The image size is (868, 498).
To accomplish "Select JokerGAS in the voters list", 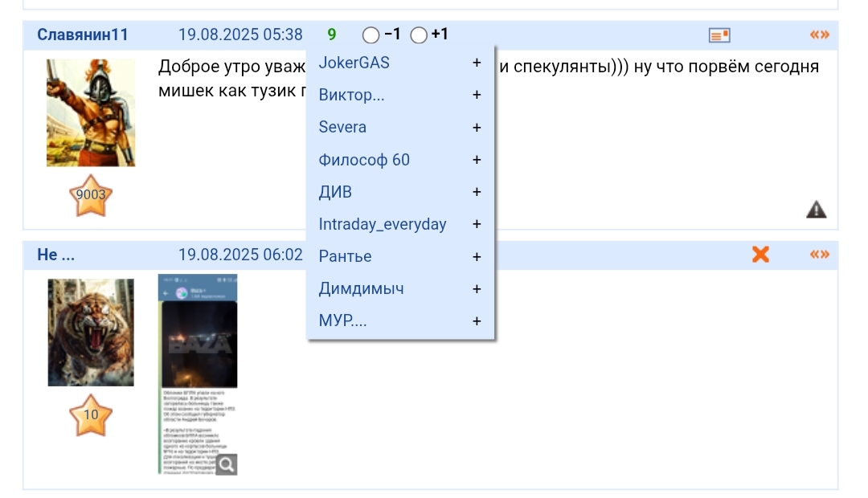I will (x=354, y=63).
